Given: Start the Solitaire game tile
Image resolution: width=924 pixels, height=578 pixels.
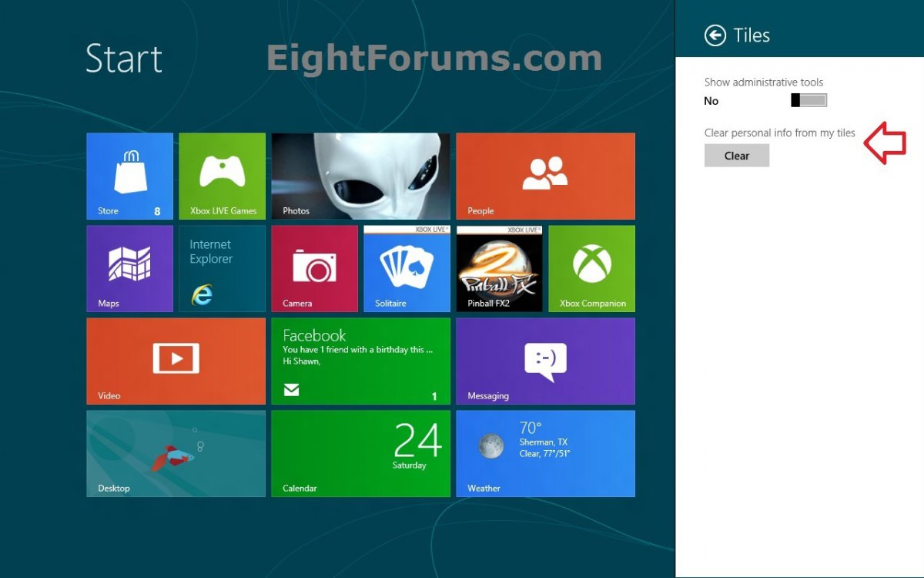Looking at the screenshot, I should 407,269.
